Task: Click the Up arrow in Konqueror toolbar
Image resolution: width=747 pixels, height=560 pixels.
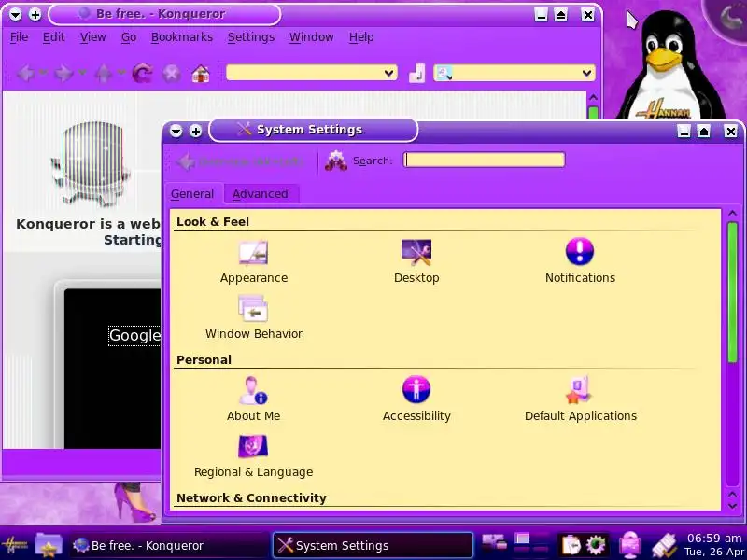Action: [104, 74]
